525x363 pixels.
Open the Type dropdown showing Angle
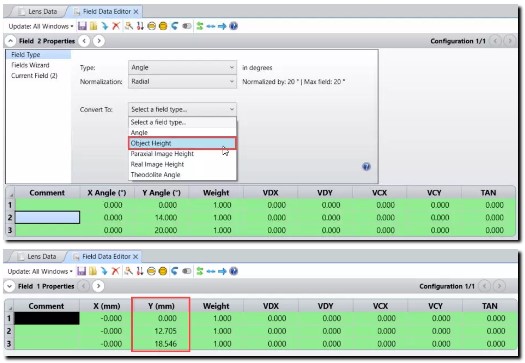(182, 68)
